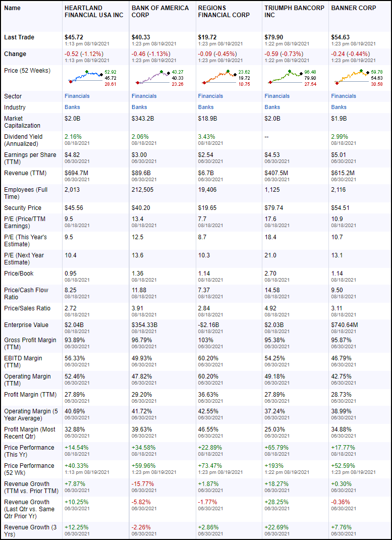Image resolution: width=392 pixels, height=540 pixels.
Task: Click Bank of America revenue $89.6B
Action: click(x=141, y=173)
